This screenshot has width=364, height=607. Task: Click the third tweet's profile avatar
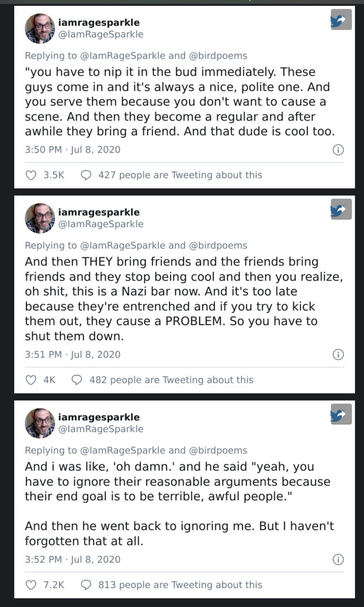point(40,423)
